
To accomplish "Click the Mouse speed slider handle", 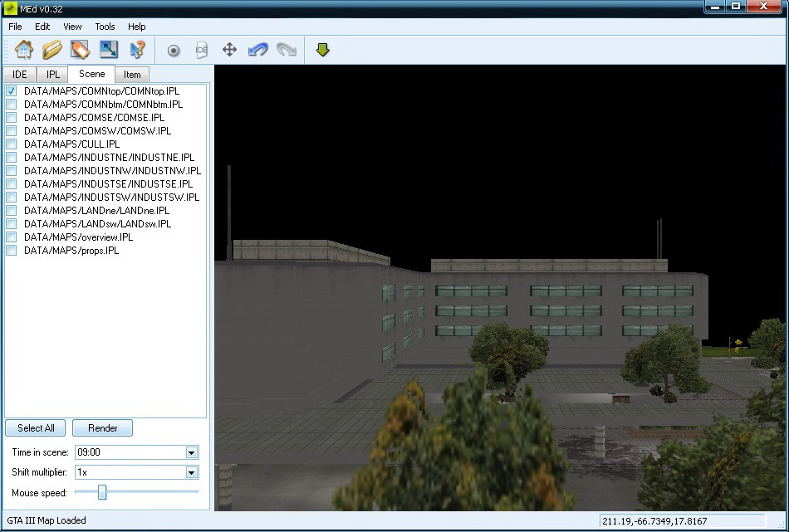I will [102, 493].
